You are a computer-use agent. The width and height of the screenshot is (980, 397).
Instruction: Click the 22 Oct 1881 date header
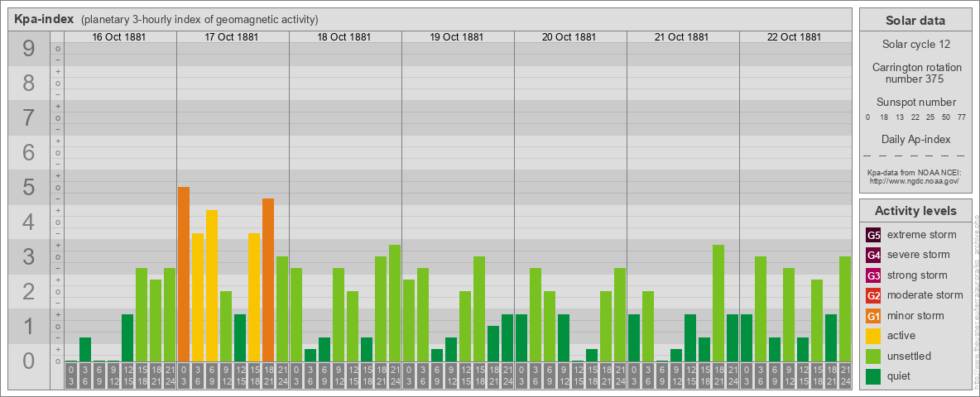pyautogui.click(x=794, y=37)
